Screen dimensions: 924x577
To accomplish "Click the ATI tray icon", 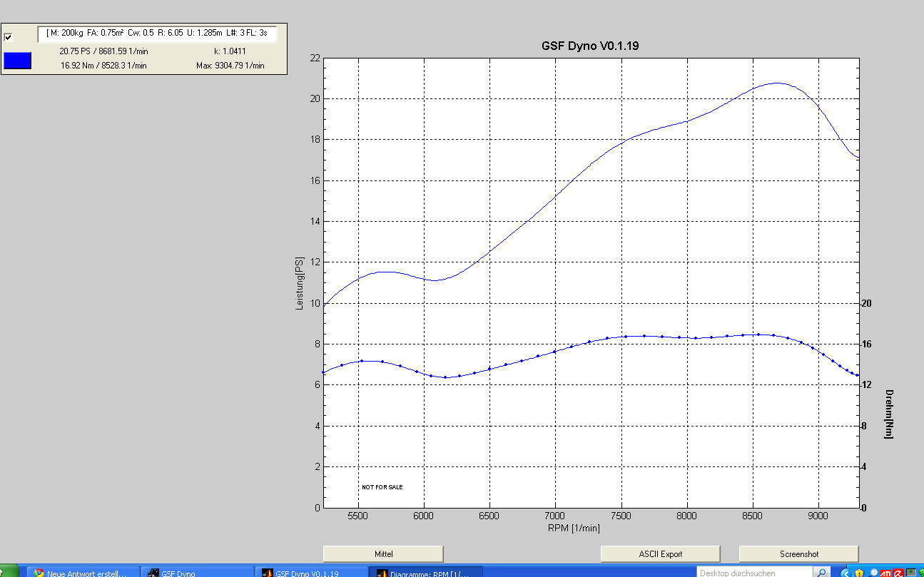I will [885, 573].
